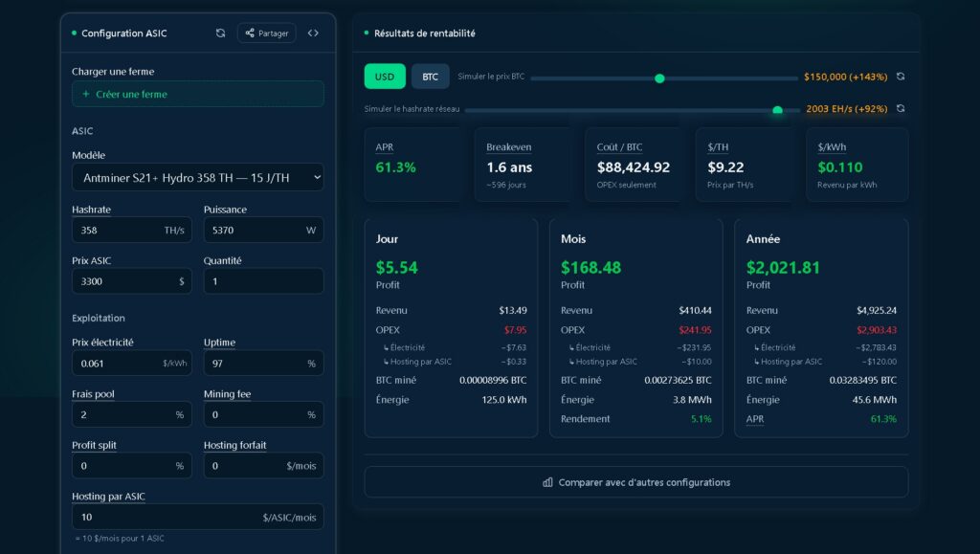Screen dimensions: 980x554
Task: Click the Coût / BTC value $88,424.92
Action: 634,167
